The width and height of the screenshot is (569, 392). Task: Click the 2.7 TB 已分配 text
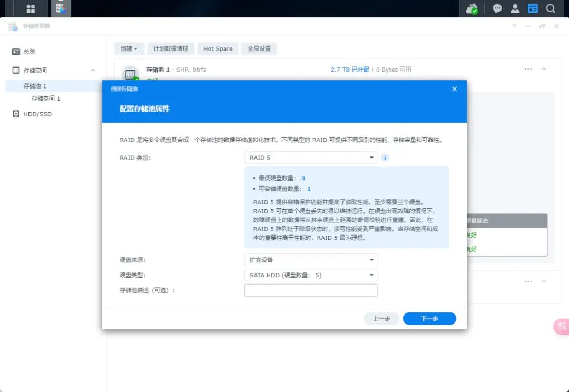[350, 70]
